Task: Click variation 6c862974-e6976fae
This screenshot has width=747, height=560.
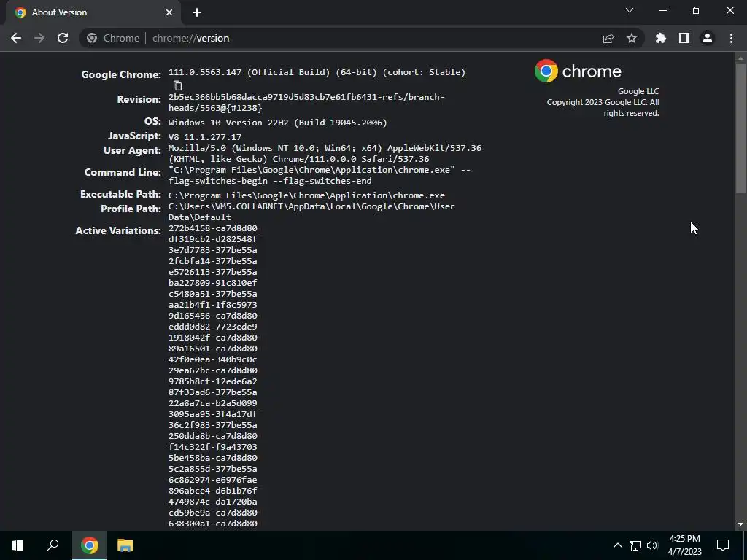Action: [x=212, y=480]
